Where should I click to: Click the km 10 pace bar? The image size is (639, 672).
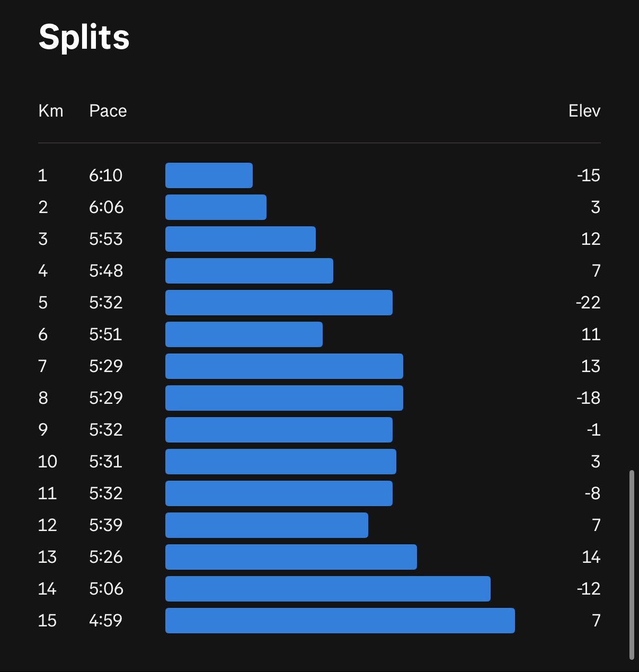[281, 462]
